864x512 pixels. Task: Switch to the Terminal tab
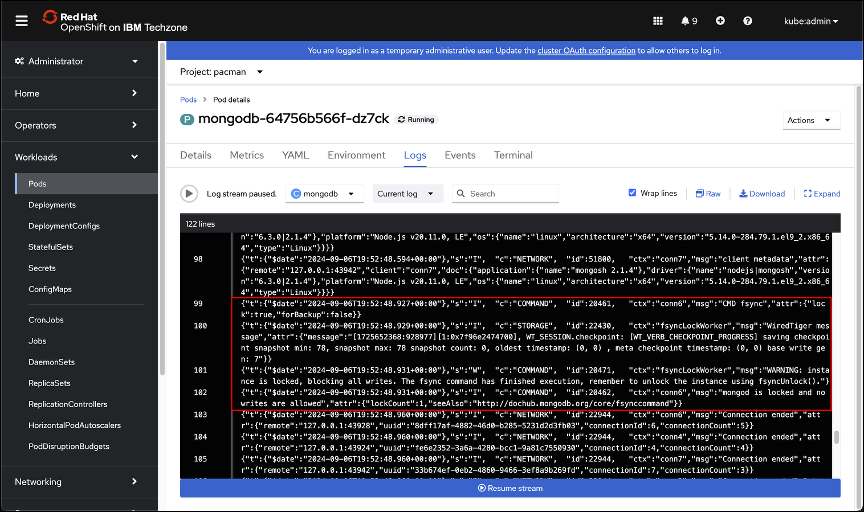click(513, 156)
